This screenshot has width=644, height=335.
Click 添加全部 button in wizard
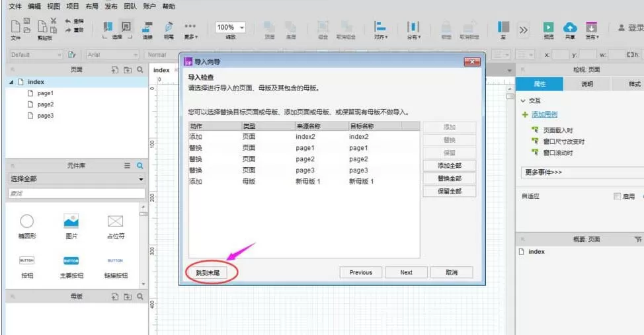[x=450, y=166]
